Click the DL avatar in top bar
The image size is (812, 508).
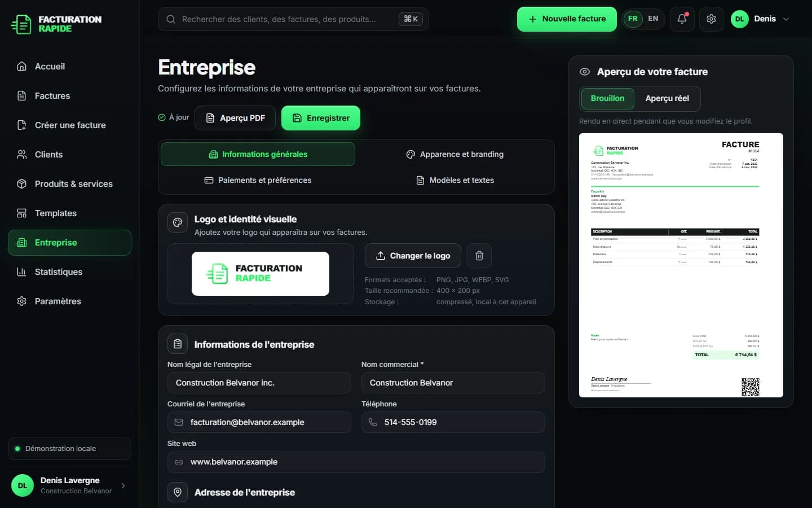[x=739, y=19]
